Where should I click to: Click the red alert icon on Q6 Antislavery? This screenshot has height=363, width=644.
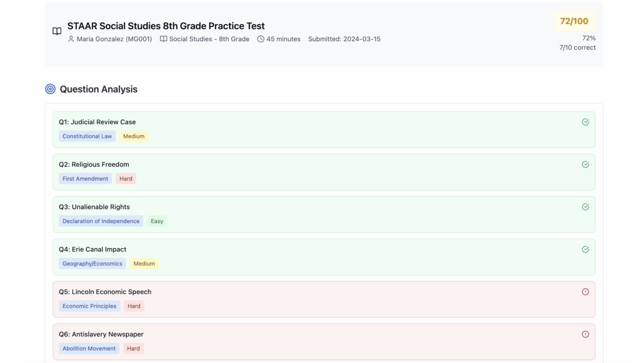point(585,334)
